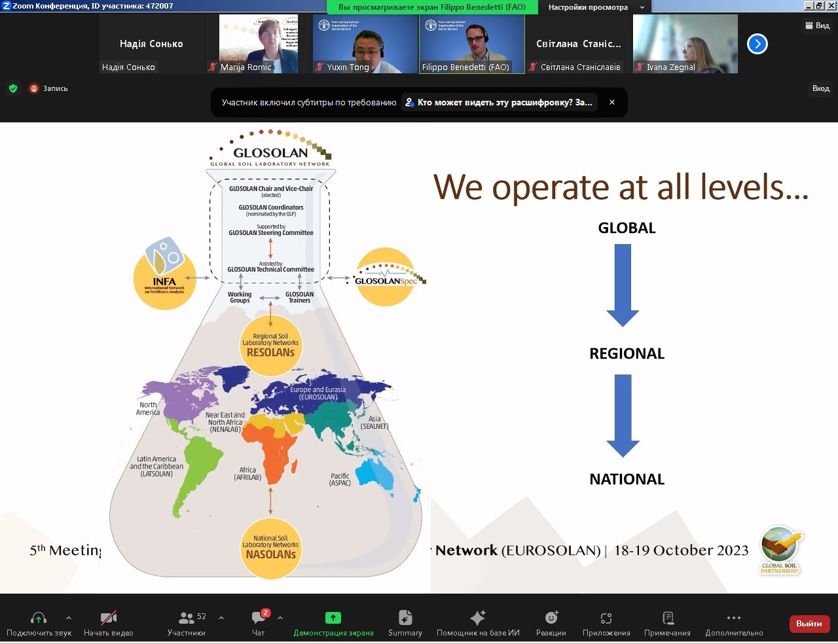The width and height of the screenshot is (838, 644).
Task: Click 'GLOSOLAN Steering Committee' text in diagram
Action: 271,232
